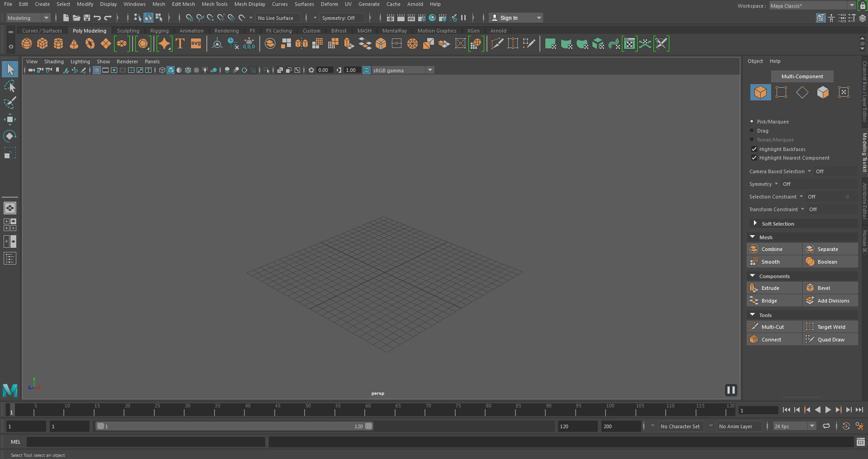
Task: Open the Script Editor icon
Action: 861,442
